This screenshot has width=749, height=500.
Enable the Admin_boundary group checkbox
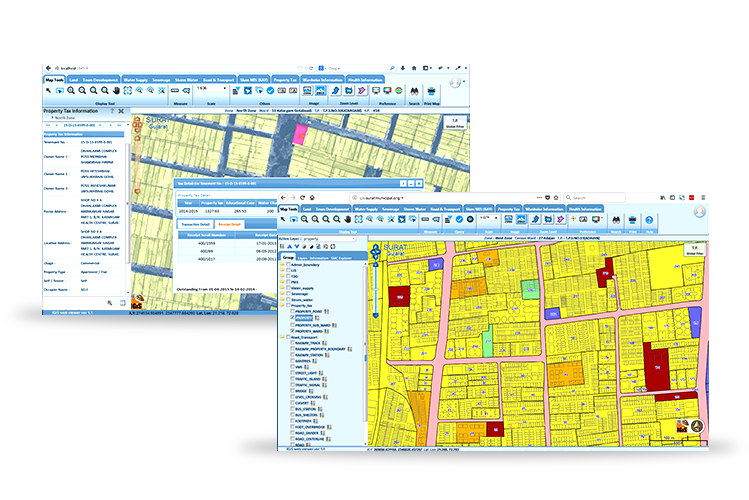coord(288,264)
